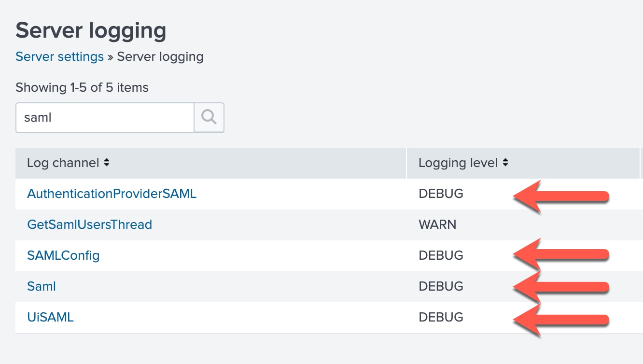Focus the saml search filter field
The height and width of the screenshot is (364, 643).
pyautogui.click(x=105, y=117)
